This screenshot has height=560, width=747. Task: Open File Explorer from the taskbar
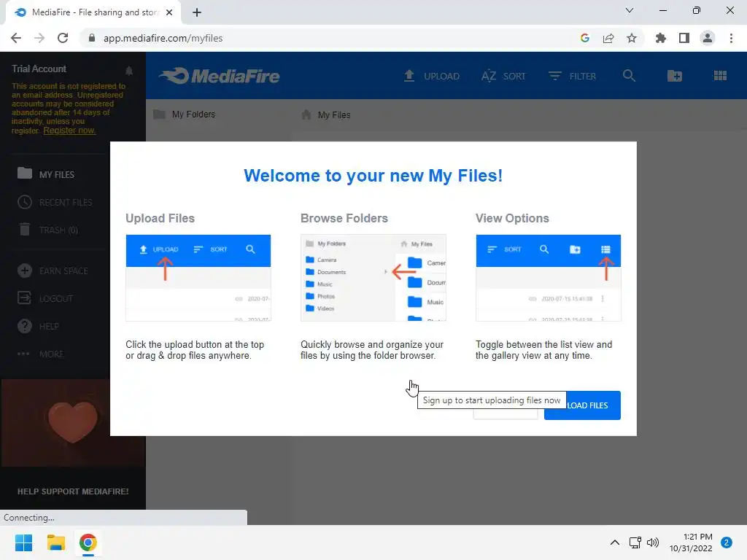(55, 542)
